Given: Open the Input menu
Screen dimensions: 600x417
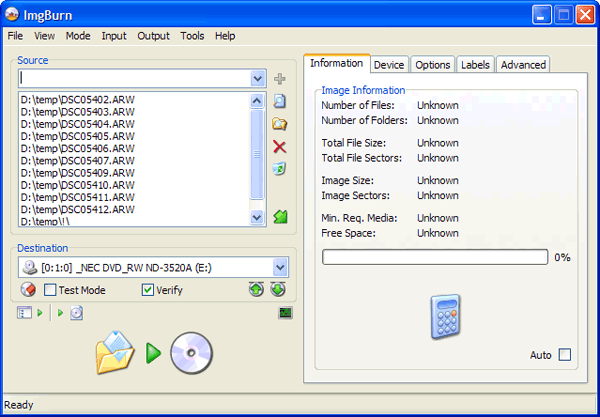Looking at the screenshot, I should tap(114, 36).
